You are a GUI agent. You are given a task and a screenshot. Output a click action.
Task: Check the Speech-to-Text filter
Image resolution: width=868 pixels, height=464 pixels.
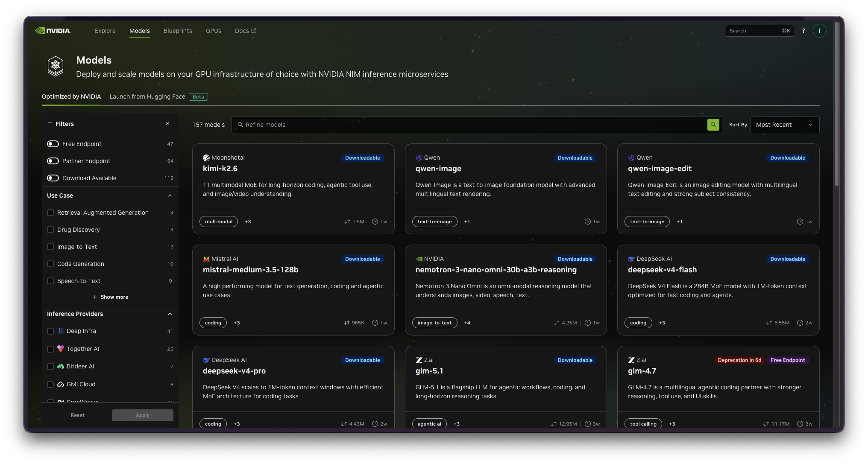tap(50, 281)
